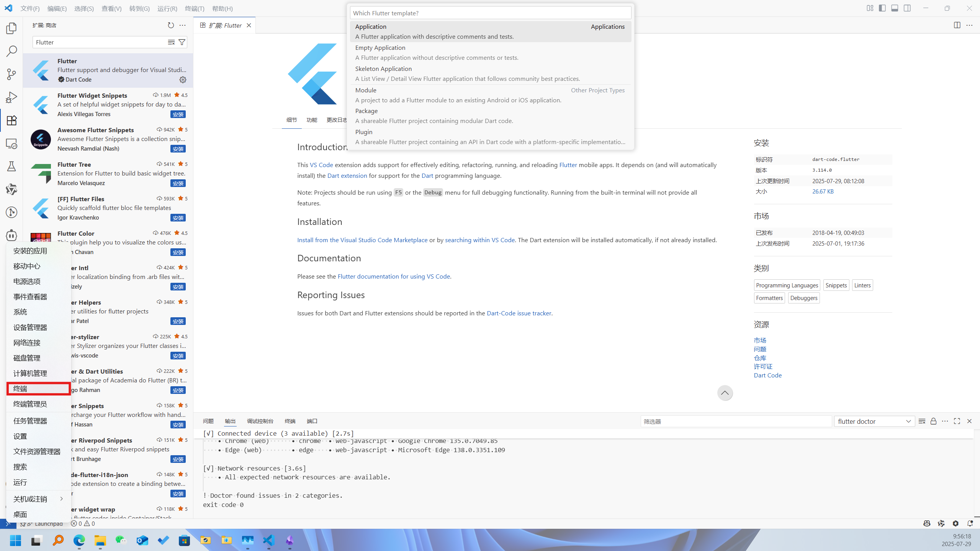Open the Extensions view in the activity bar
This screenshot has width=980, height=551.
click(11, 120)
